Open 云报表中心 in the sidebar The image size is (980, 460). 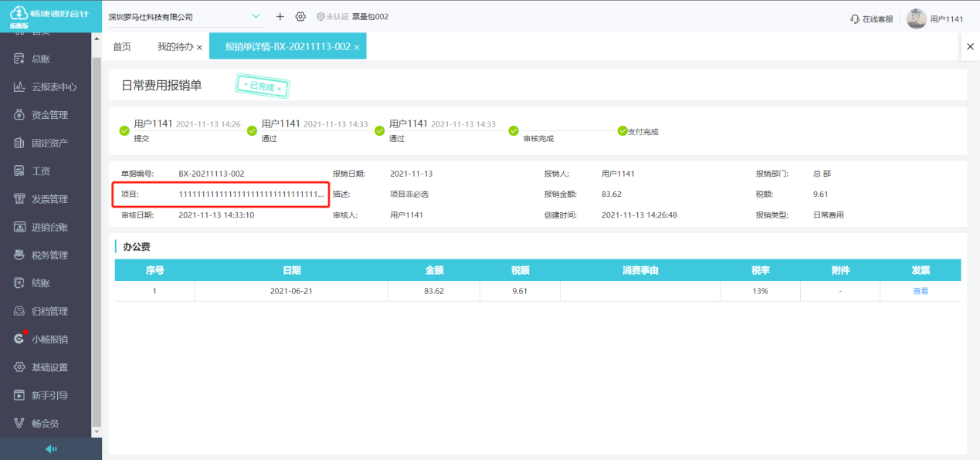(x=53, y=87)
